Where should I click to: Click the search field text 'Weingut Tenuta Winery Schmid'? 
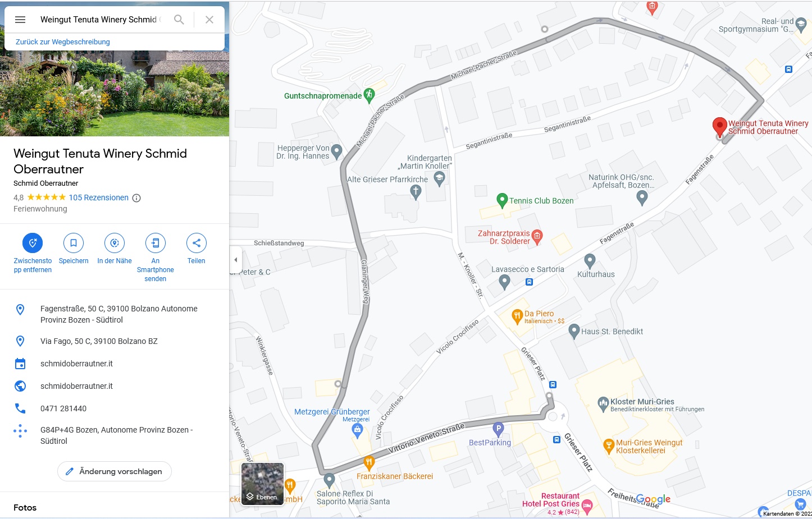tap(98, 20)
